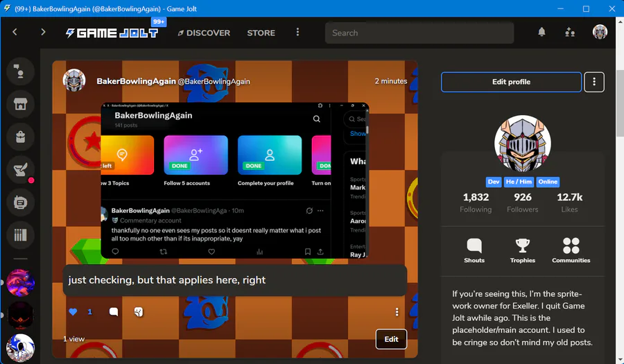Open the Store page
Screen dimensions: 624x364
click(x=261, y=33)
